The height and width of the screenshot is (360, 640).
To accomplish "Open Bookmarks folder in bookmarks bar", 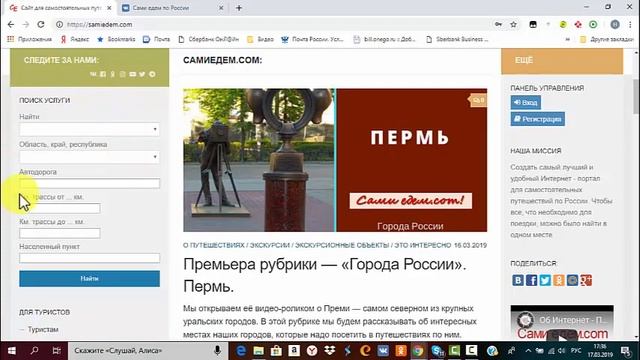I will [116, 39].
